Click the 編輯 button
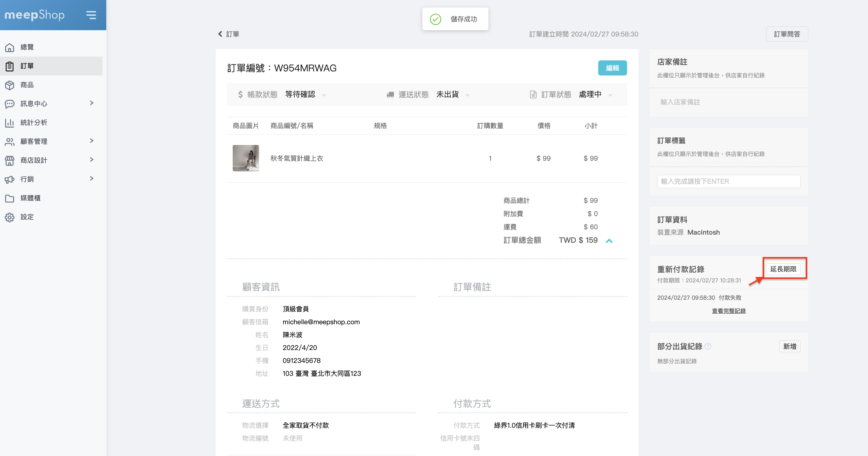This screenshot has width=868, height=456. (612, 68)
